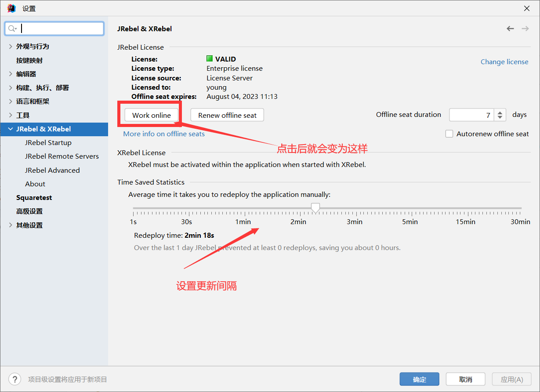
Task: Expand the 其他设置 section
Action: point(11,225)
